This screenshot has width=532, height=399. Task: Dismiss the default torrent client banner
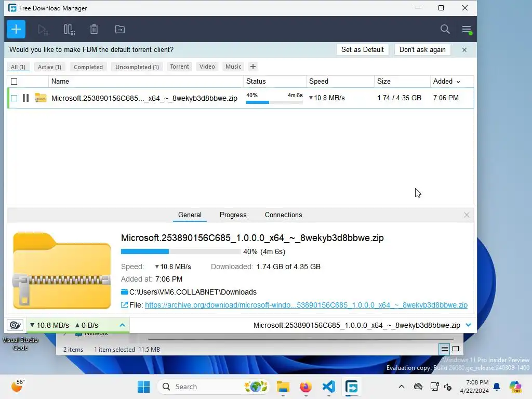[464, 50]
